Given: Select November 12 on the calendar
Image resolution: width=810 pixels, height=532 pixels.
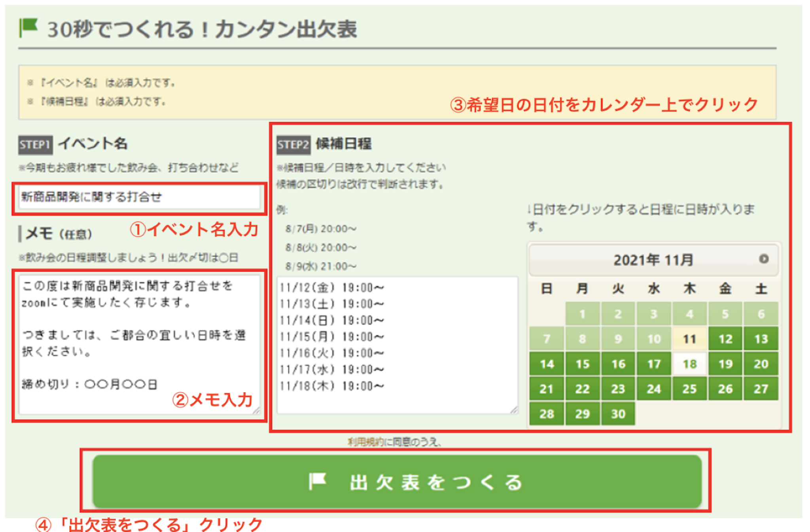Looking at the screenshot, I should 725,339.
